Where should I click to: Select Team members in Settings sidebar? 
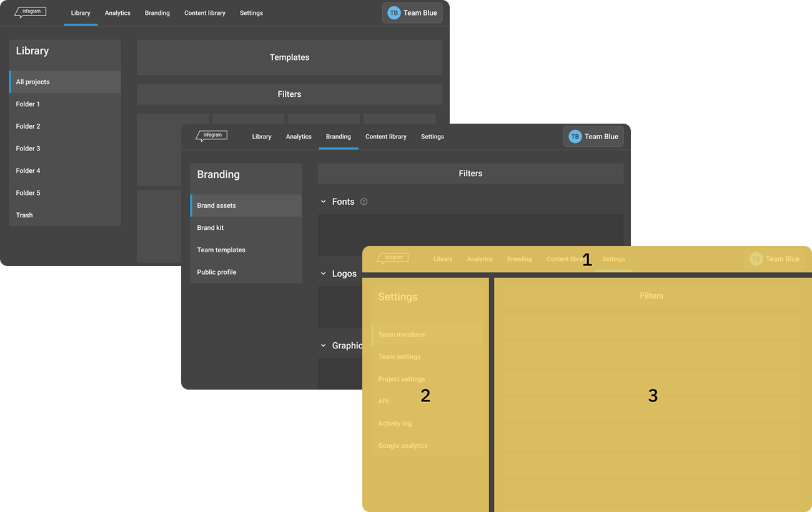pyautogui.click(x=427, y=335)
